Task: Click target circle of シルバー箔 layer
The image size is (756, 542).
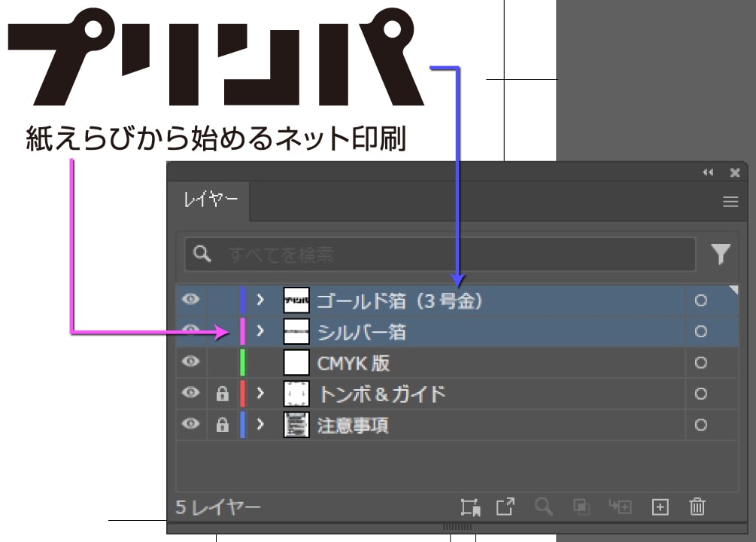Action: [700, 331]
